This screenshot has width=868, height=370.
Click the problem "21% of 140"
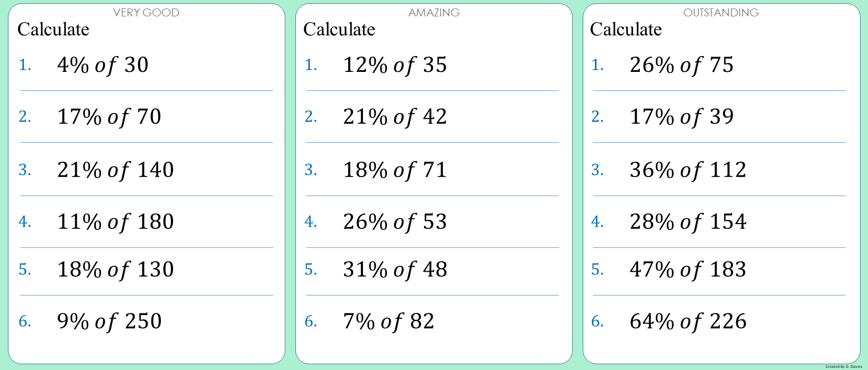coord(115,170)
